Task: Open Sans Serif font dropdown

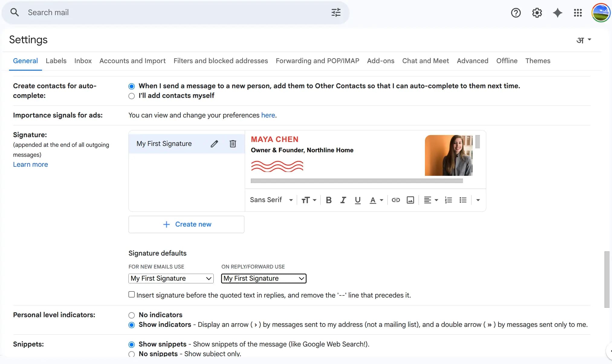Action: pos(271,200)
